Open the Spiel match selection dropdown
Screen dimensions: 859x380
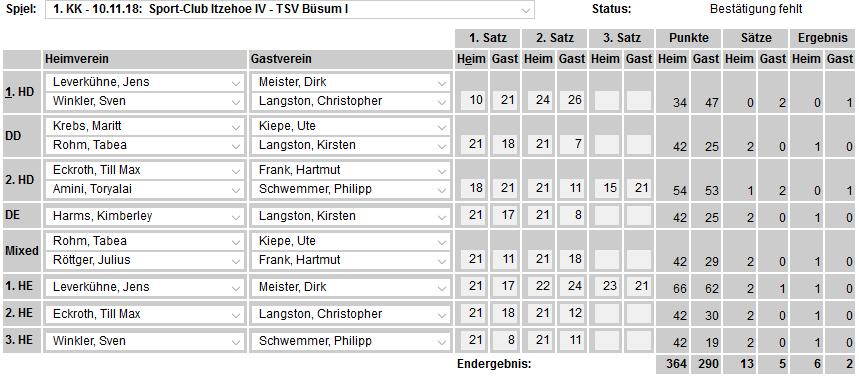[290, 9]
